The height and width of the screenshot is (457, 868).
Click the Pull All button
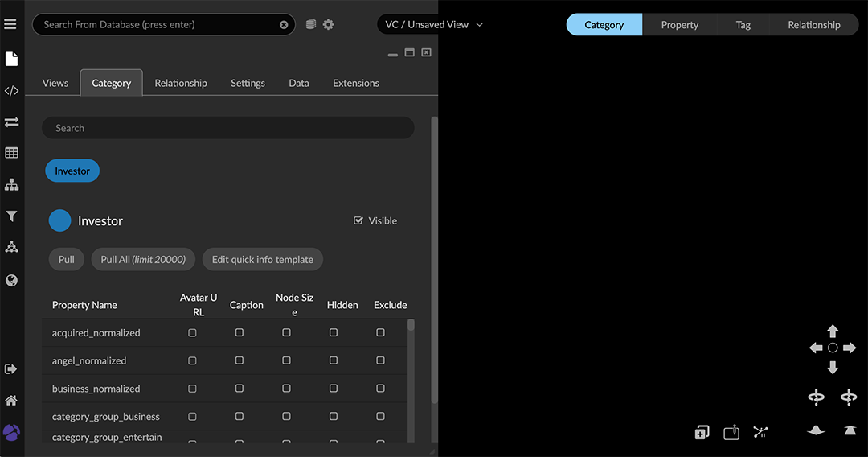tap(143, 259)
